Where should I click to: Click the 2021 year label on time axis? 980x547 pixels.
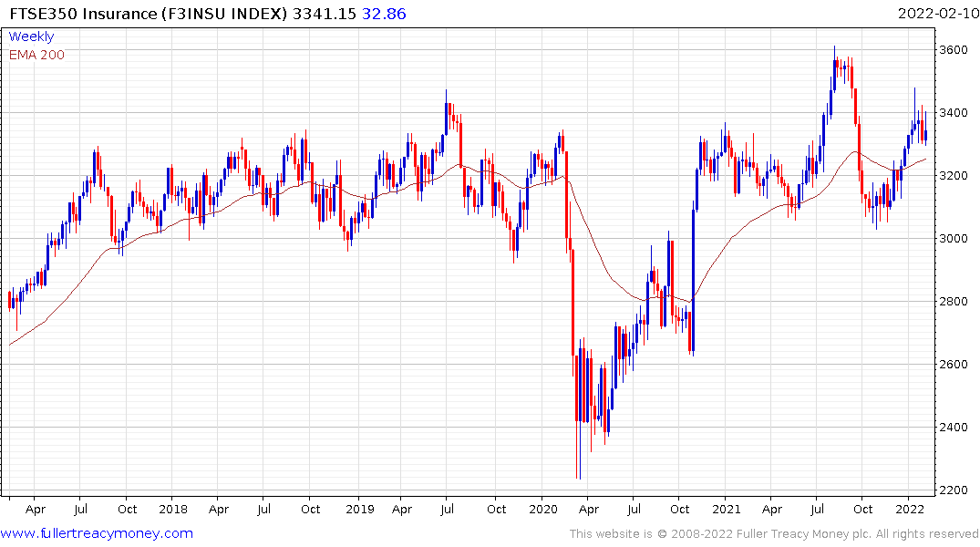tap(727, 509)
